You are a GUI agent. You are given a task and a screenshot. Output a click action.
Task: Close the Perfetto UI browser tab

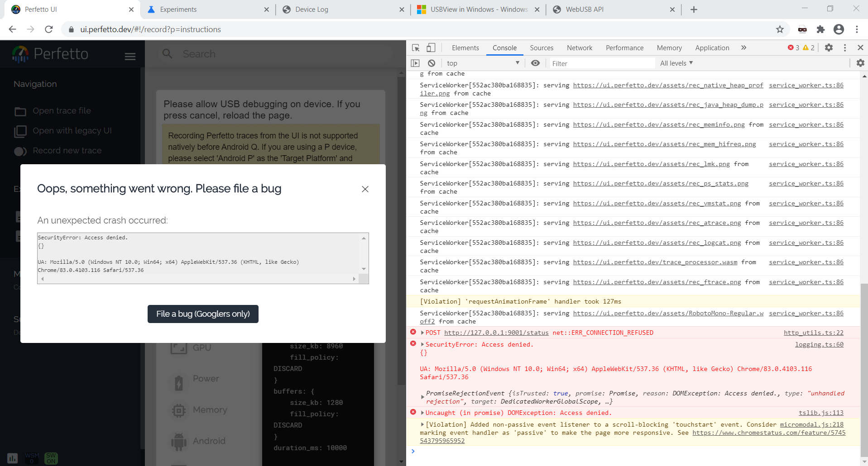(131, 10)
